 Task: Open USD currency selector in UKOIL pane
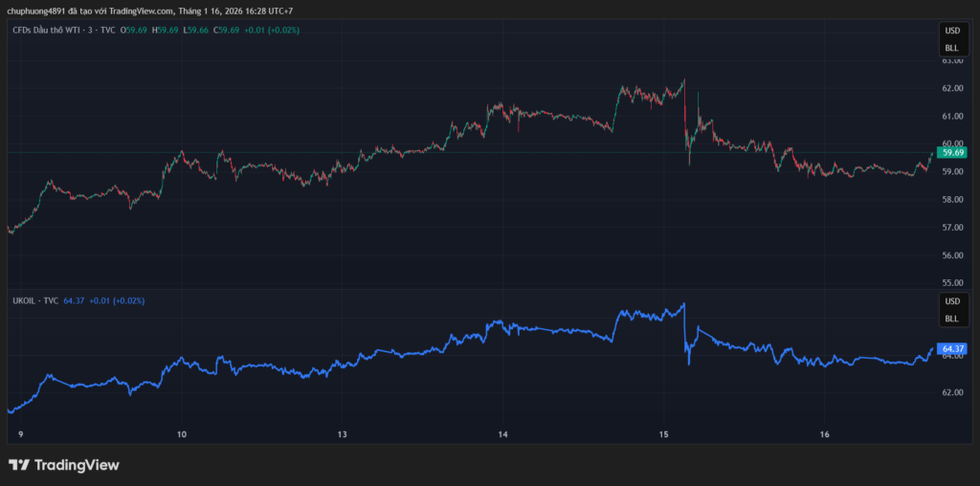click(x=951, y=301)
